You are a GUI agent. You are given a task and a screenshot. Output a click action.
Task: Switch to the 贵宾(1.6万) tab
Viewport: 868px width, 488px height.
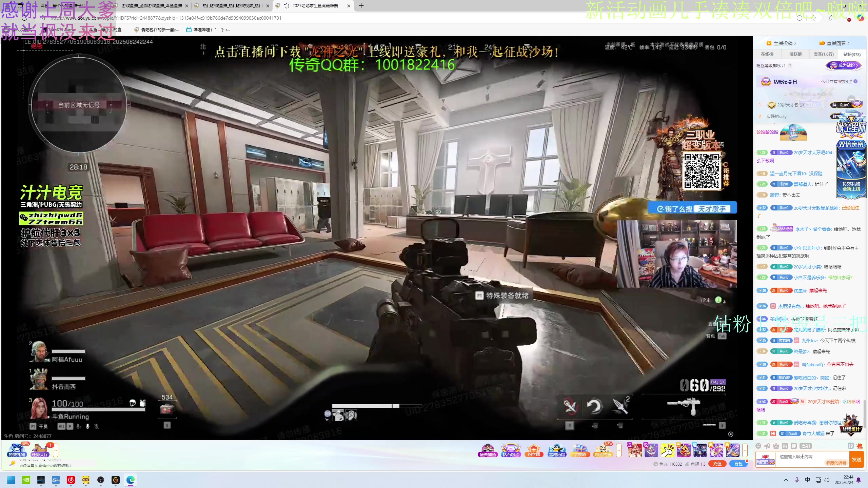824,54
